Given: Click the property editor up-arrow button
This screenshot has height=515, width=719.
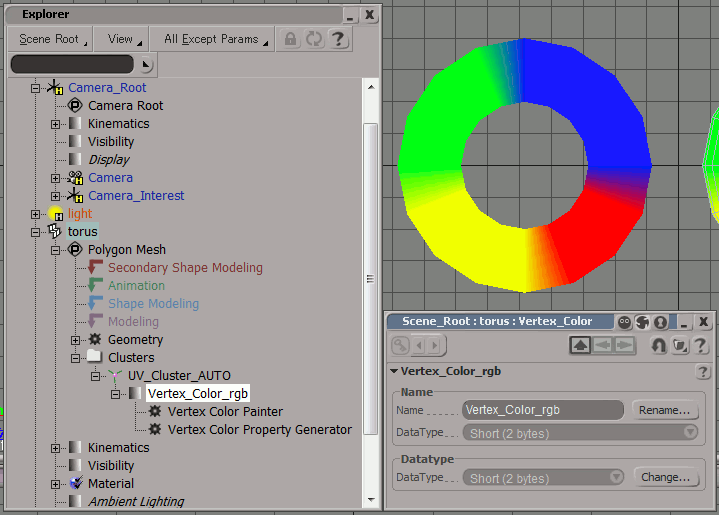Looking at the screenshot, I should [x=580, y=346].
